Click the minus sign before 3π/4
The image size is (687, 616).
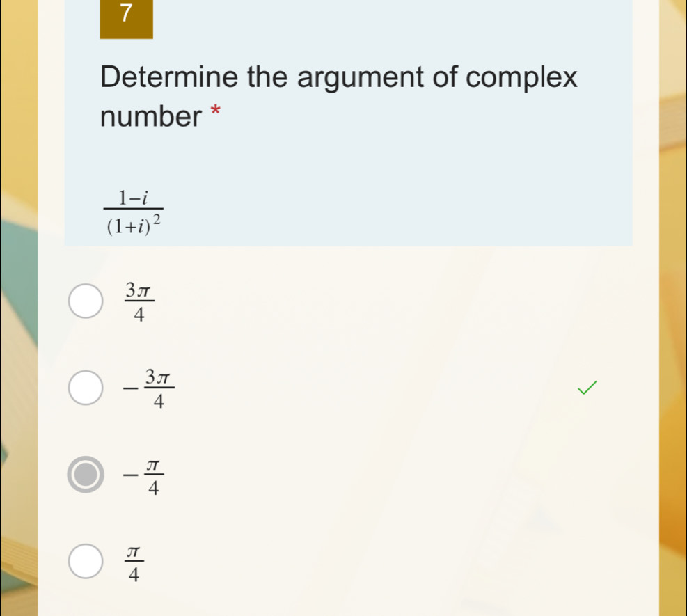click(131, 388)
